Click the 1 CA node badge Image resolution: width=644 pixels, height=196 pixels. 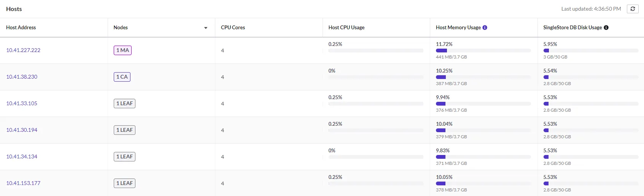click(122, 77)
